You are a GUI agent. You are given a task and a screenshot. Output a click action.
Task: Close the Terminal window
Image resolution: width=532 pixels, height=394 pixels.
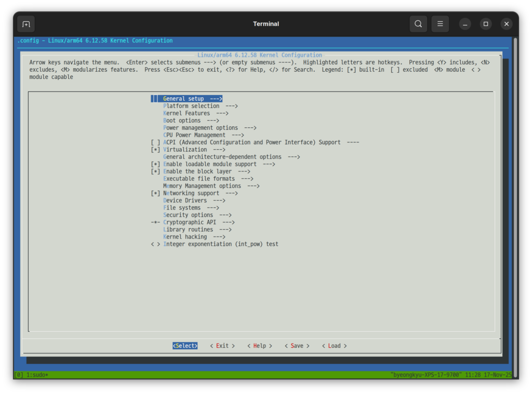coord(506,24)
